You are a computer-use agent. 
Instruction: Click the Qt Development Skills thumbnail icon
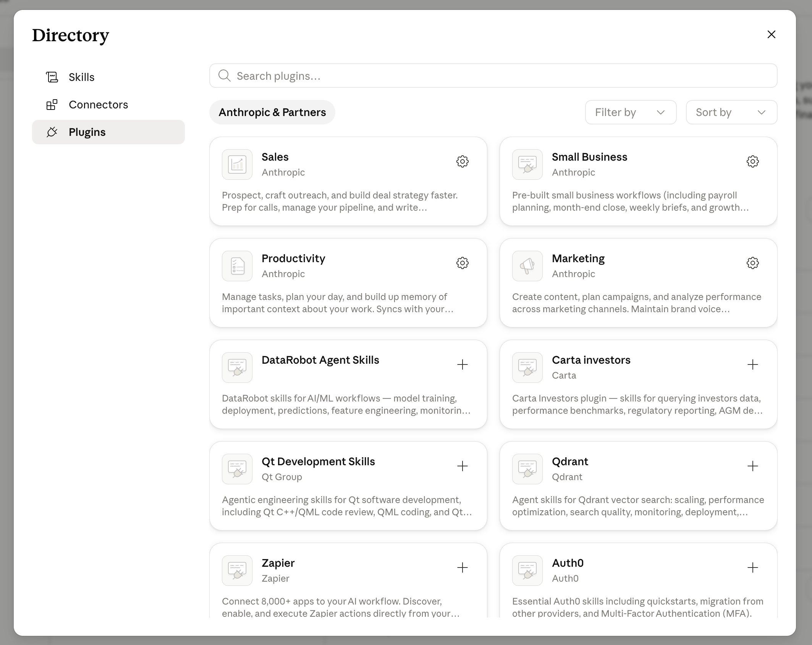click(237, 469)
